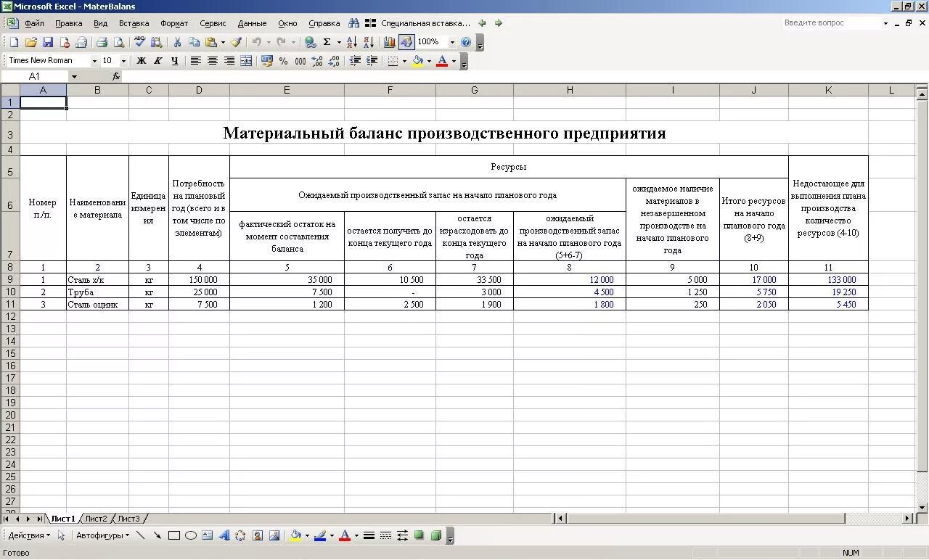Click the Специальная вставка... button
Image resolution: width=929 pixels, height=560 pixels.
[x=425, y=23]
